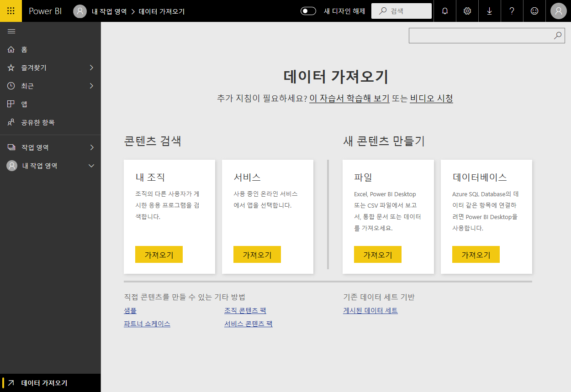This screenshot has height=392, width=571.
Task: Open the app launcher waffle icon
Action: tap(11, 11)
